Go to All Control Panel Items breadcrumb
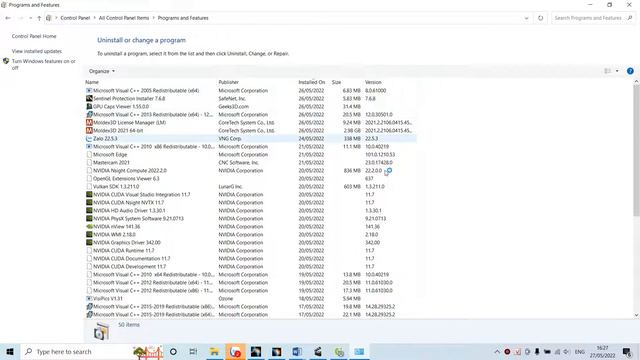 click(124, 18)
